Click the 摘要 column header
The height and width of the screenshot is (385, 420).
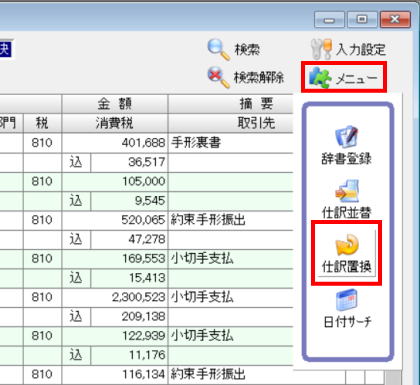tap(257, 104)
